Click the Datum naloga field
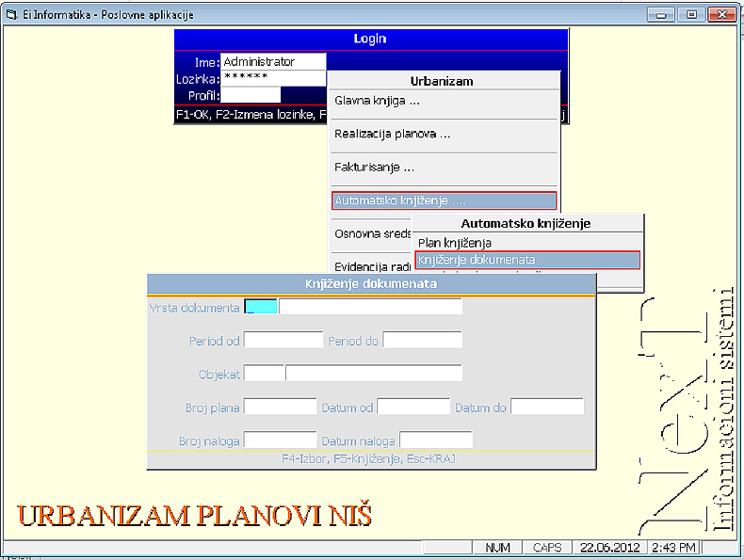 point(435,440)
